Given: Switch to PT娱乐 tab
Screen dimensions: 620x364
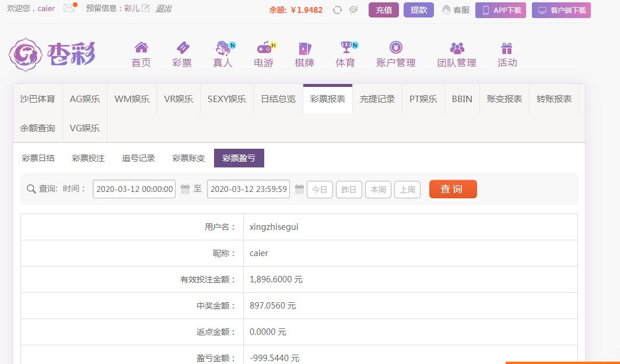Looking at the screenshot, I should (x=423, y=99).
